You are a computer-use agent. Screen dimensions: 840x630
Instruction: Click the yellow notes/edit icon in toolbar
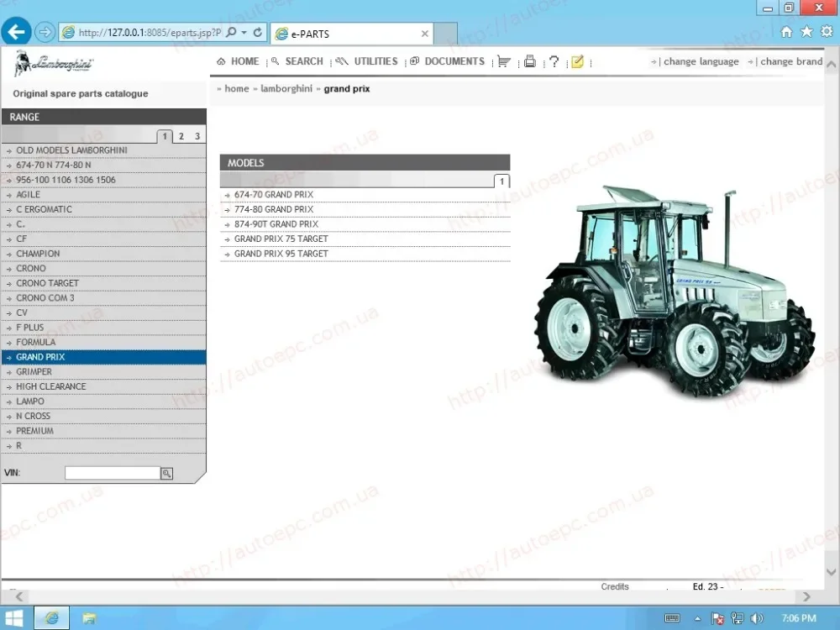pyautogui.click(x=578, y=60)
